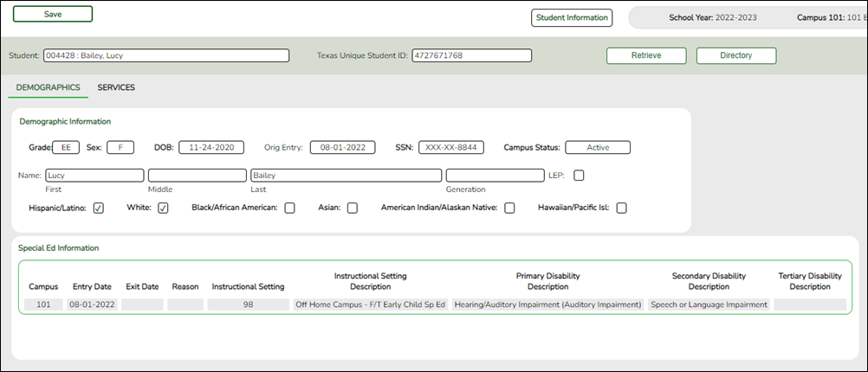
Task: Click the 'School Year: 2022-2023' text
Action: point(713,17)
